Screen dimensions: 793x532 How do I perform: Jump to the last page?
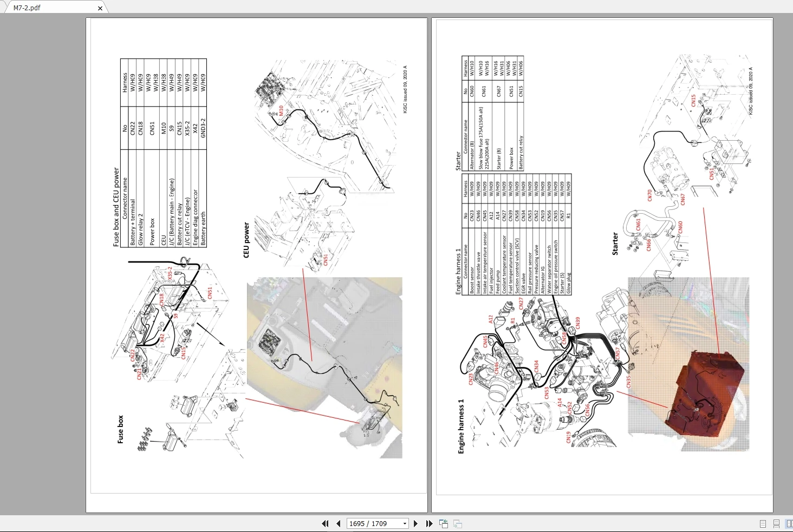coord(429,523)
